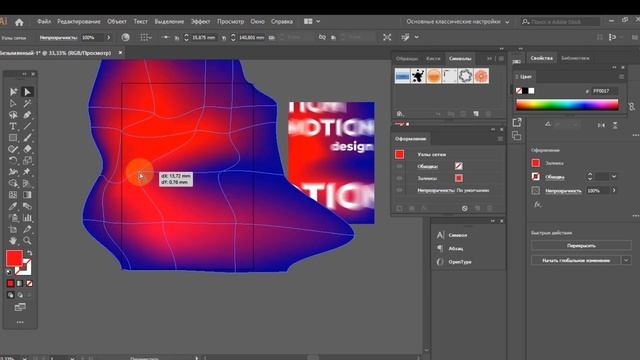Switch to the Библиотеки tab
The width and height of the screenshot is (640, 360).
tap(575, 58)
